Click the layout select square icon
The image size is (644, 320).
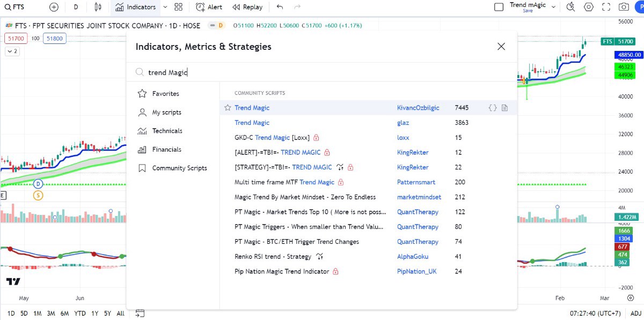(499, 7)
